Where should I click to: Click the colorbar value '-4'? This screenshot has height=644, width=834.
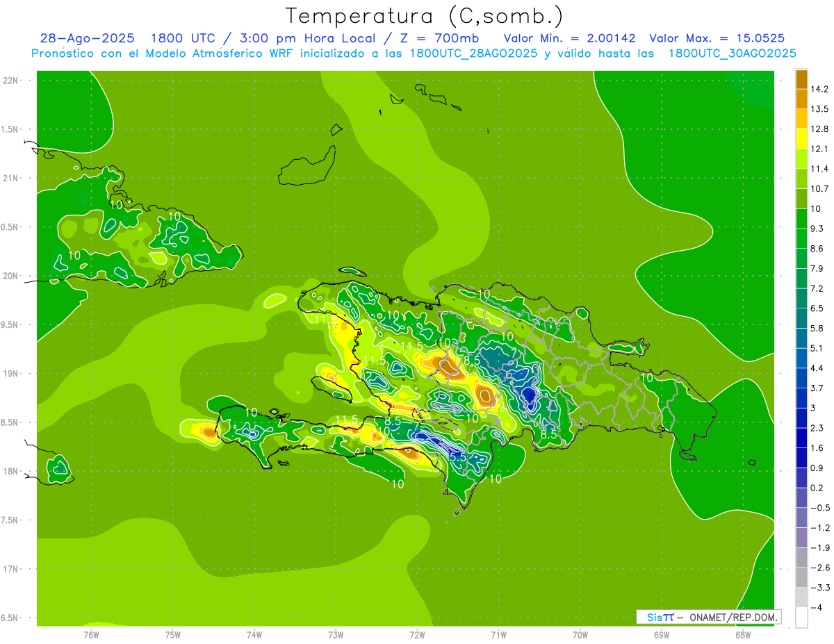[x=815, y=608]
